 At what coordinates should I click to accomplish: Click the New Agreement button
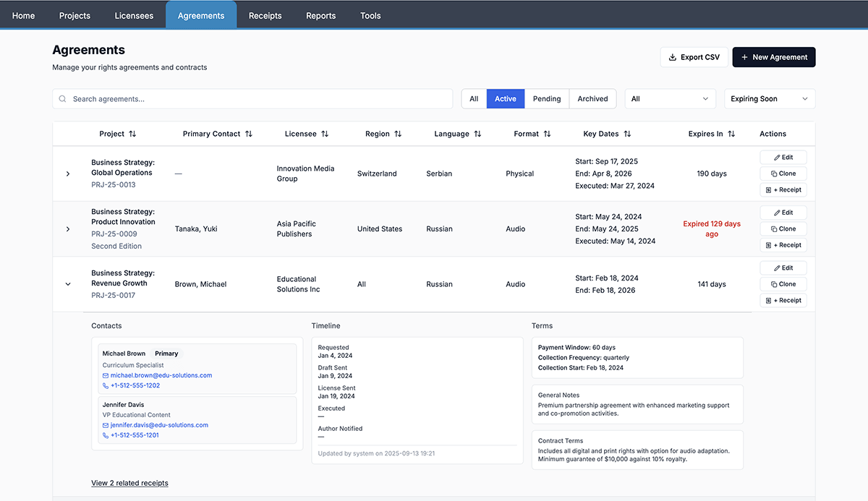pos(774,56)
